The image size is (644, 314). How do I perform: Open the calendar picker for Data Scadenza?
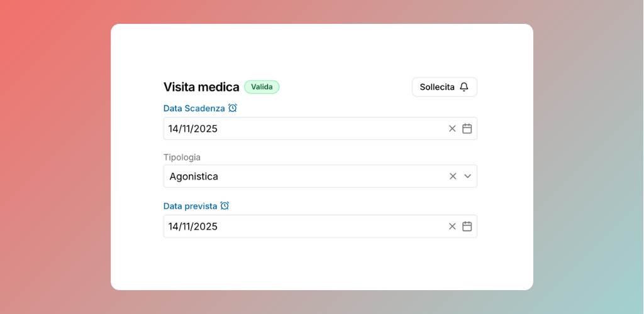point(467,129)
